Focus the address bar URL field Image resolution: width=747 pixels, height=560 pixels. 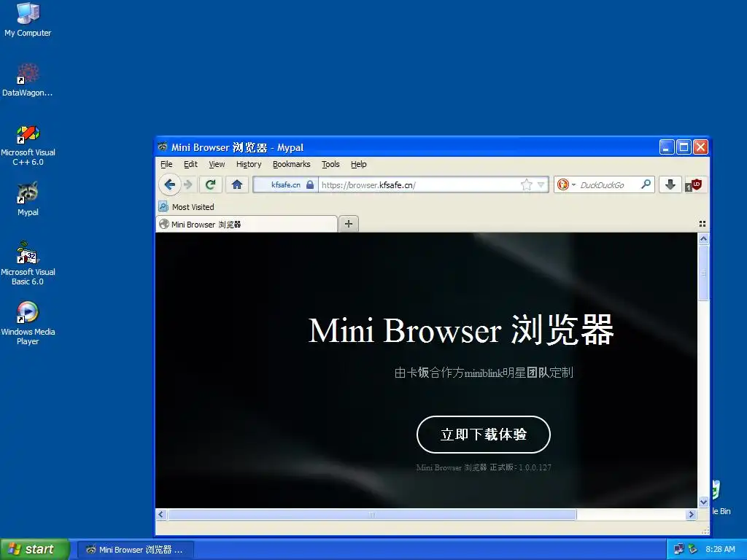coord(419,184)
